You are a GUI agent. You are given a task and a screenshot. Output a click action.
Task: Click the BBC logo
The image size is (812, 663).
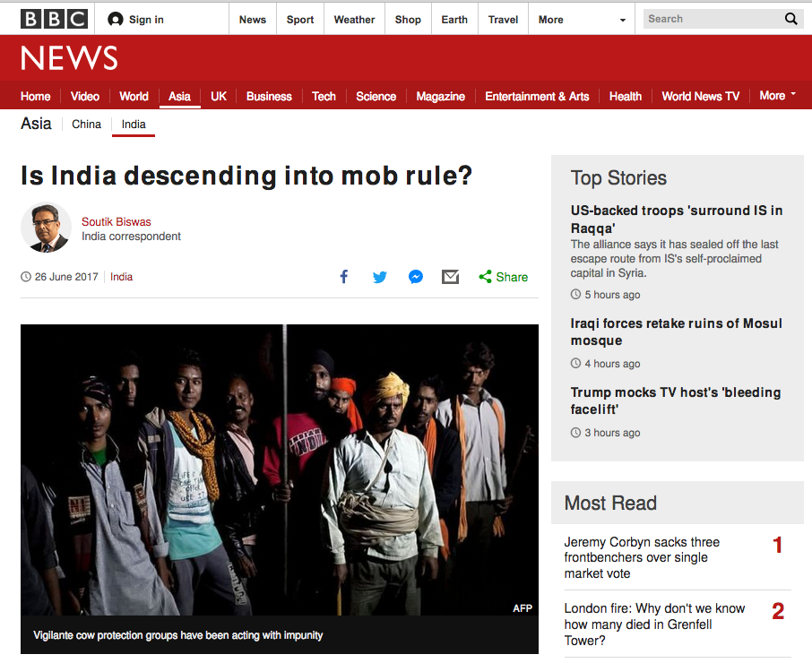click(54, 19)
